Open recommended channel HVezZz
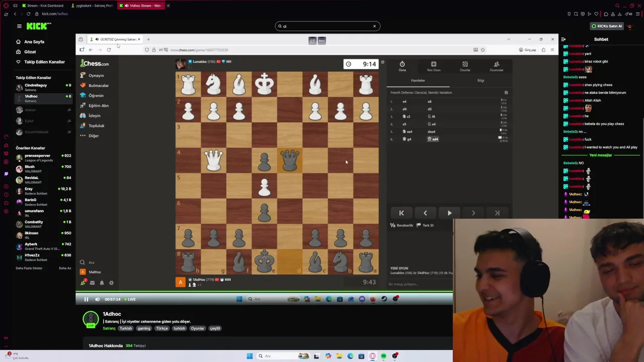The image size is (644, 362). [43, 257]
